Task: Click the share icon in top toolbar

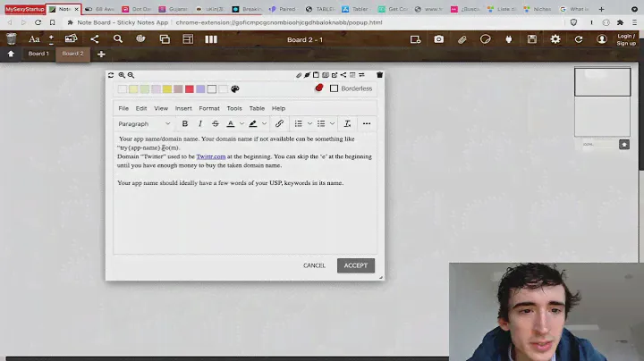Action: 94,39
